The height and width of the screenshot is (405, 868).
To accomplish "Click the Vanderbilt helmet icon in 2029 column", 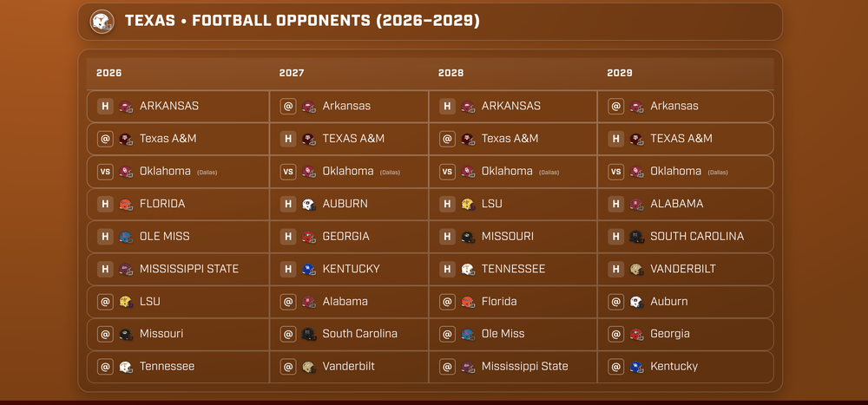I will (x=636, y=270).
